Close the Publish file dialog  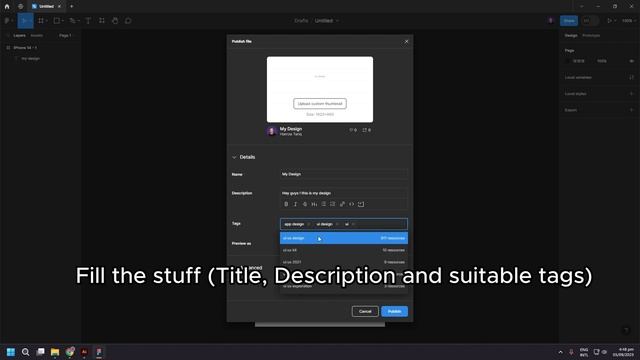coord(406,41)
